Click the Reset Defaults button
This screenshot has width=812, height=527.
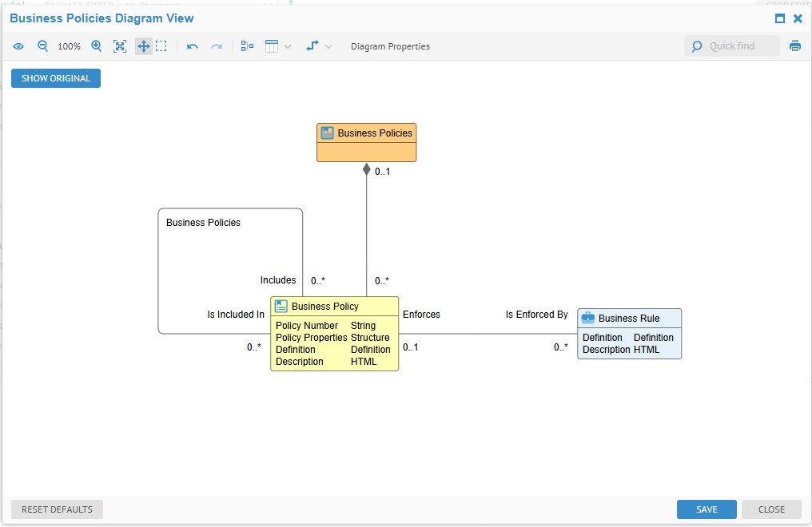pyautogui.click(x=57, y=509)
